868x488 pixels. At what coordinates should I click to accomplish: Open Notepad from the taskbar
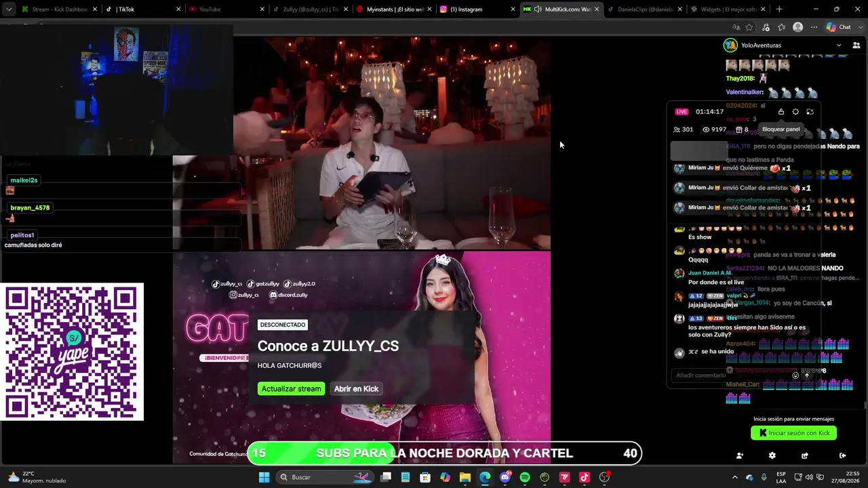coord(406,477)
